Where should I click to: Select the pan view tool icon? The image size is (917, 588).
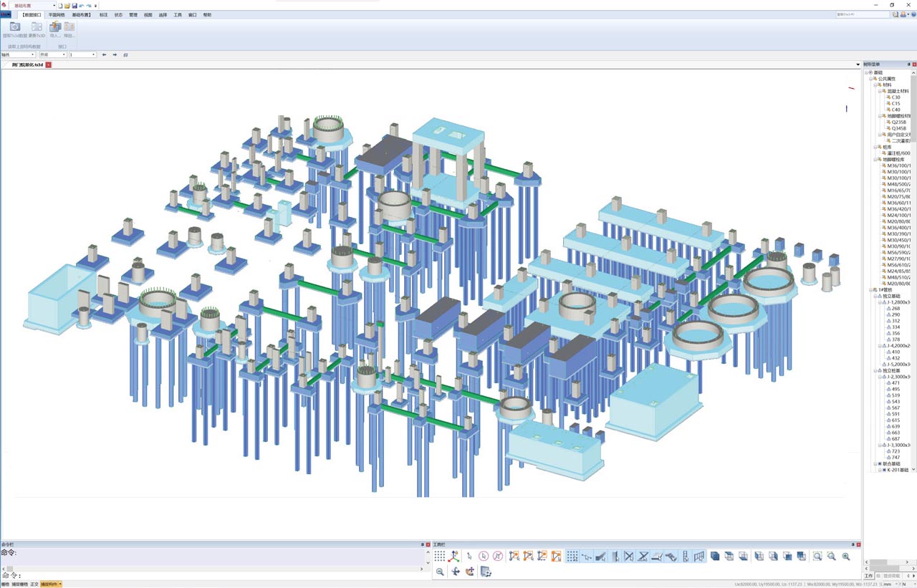[455, 572]
